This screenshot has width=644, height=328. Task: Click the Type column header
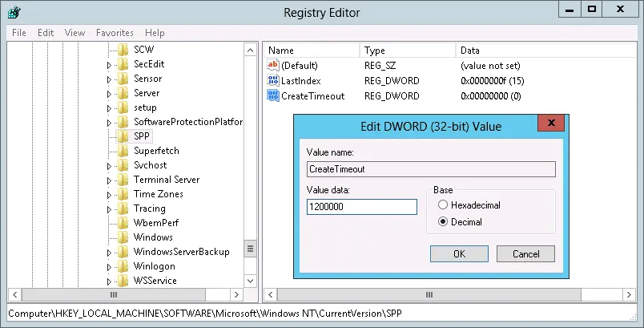(408, 51)
